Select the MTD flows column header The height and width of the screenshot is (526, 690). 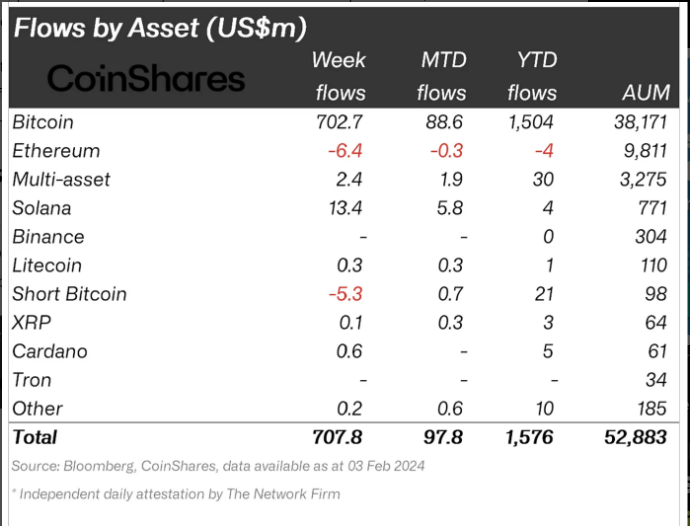442,76
